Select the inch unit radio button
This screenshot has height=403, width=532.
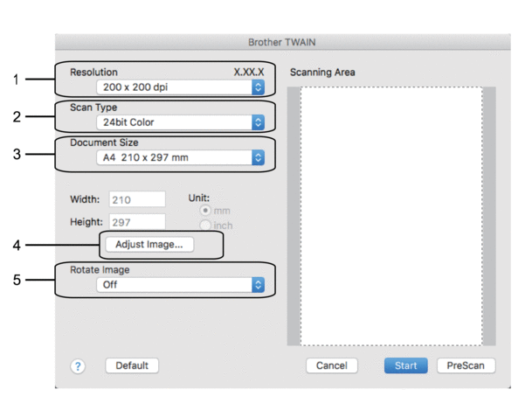click(x=205, y=225)
